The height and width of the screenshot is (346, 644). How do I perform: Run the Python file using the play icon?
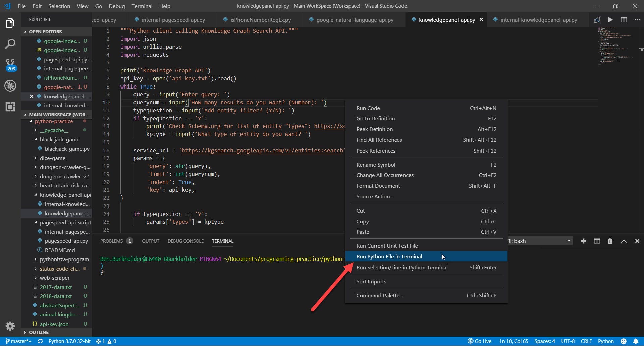tap(610, 20)
